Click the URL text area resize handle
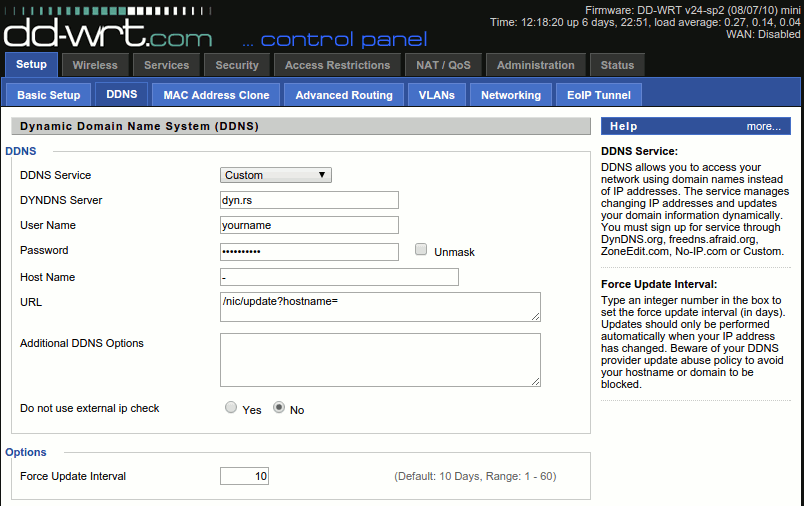This screenshot has height=506, width=804. 536,317
